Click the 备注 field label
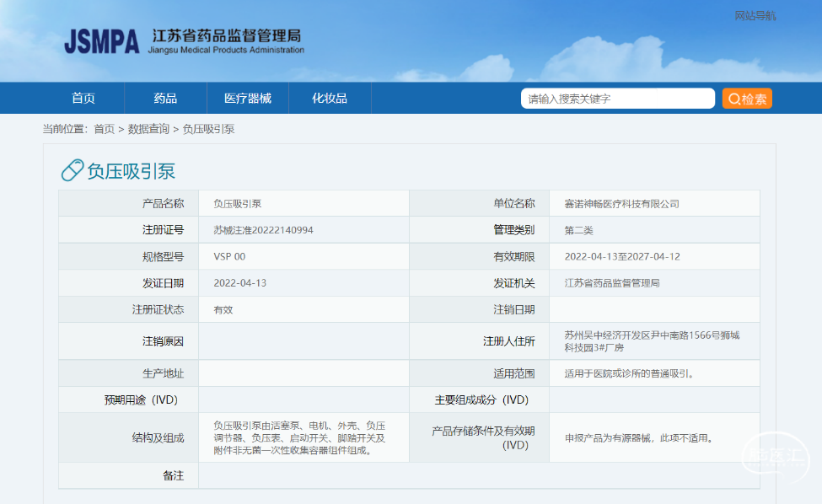The image size is (822, 504). (x=173, y=475)
